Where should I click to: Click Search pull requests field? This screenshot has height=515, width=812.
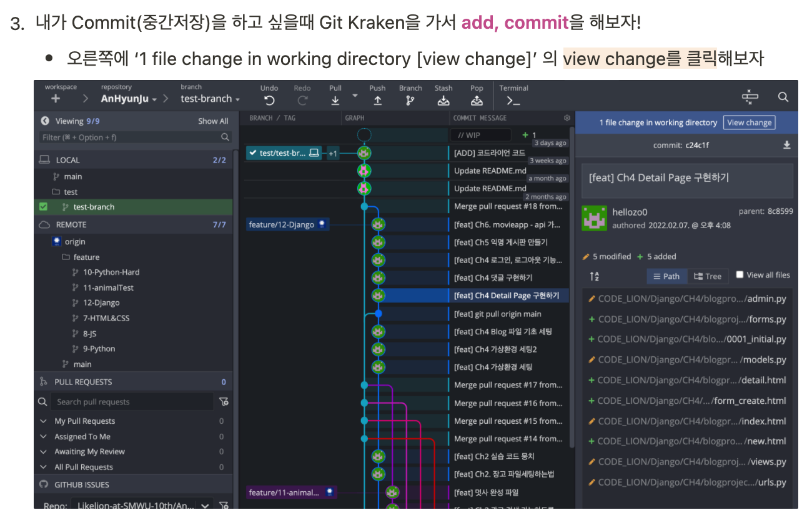click(x=134, y=401)
